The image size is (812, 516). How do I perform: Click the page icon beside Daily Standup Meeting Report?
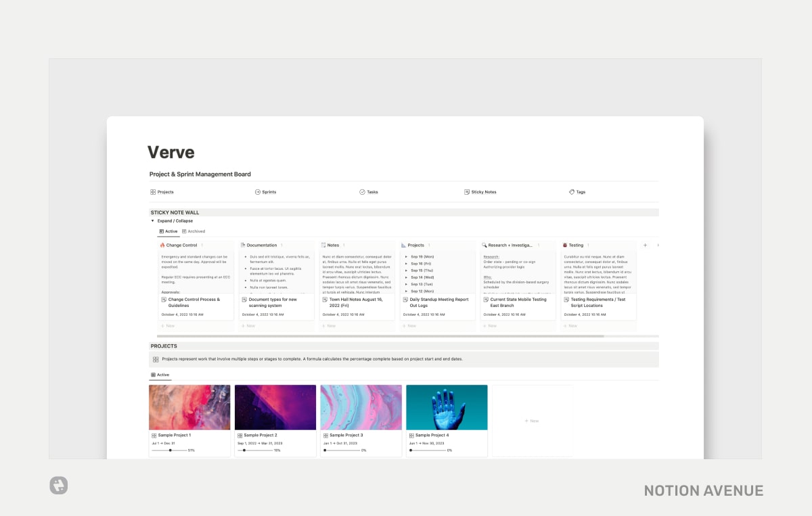click(x=405, y=298)
